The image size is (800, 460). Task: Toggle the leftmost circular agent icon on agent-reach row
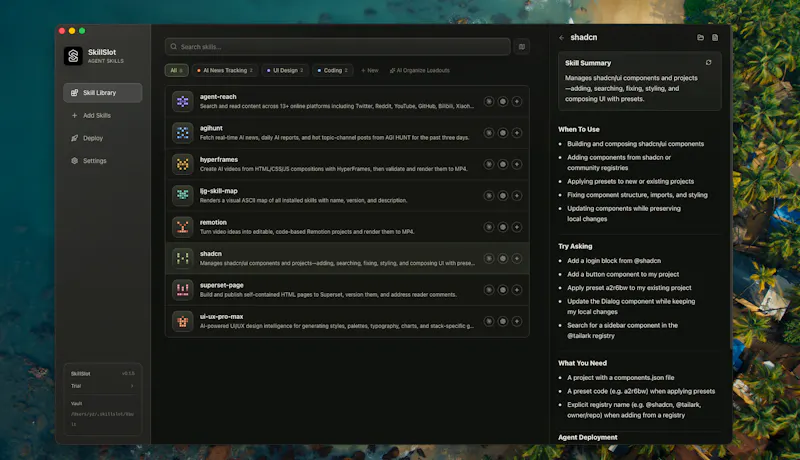coord(489,101)
